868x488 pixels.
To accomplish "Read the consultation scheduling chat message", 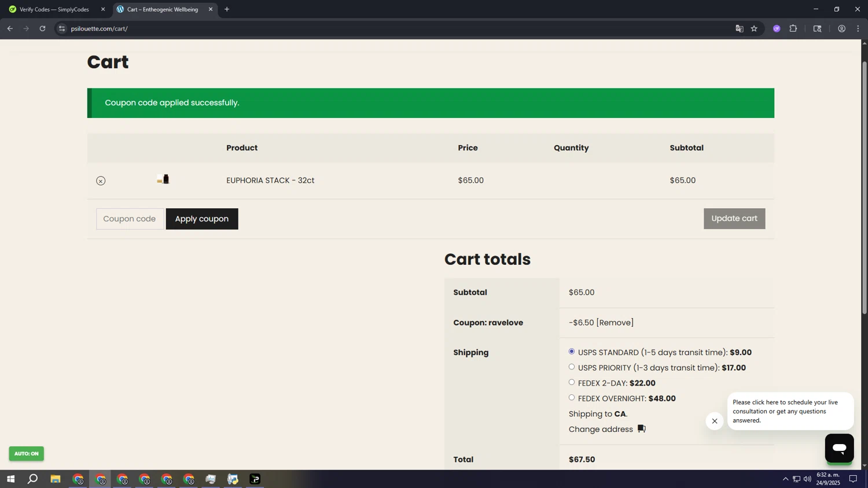I will (790, 411).
